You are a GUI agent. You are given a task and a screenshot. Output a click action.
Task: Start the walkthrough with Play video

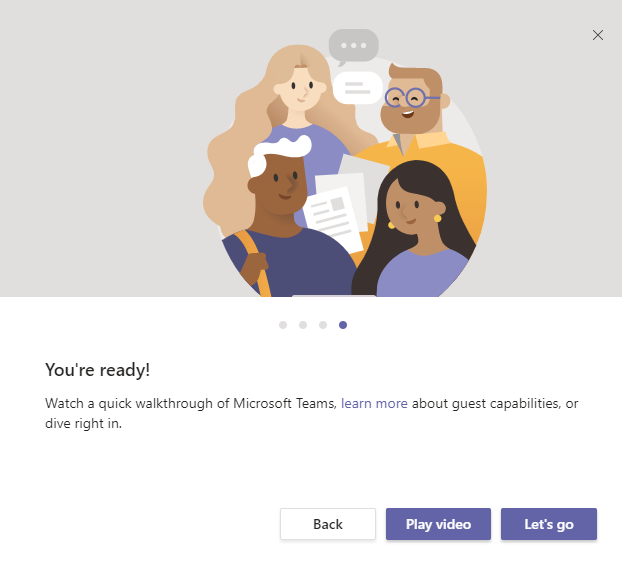click(438, 524)
